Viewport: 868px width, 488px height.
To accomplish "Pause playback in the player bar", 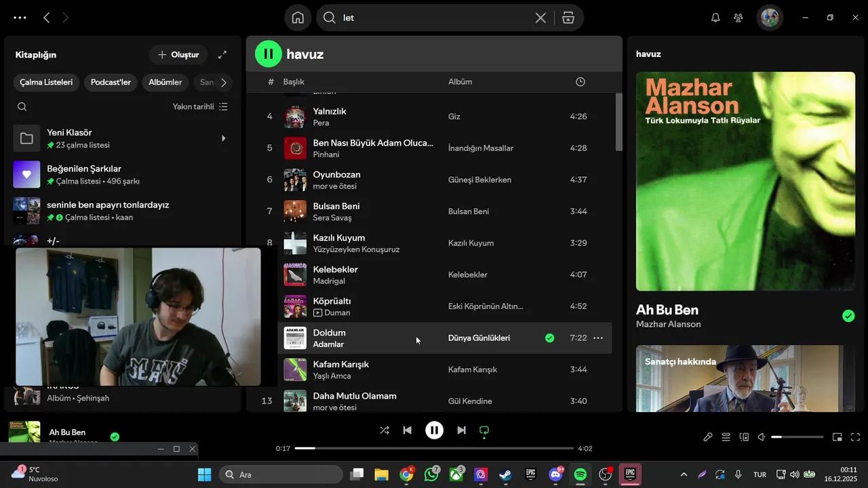I will click(x=434, y=430).
